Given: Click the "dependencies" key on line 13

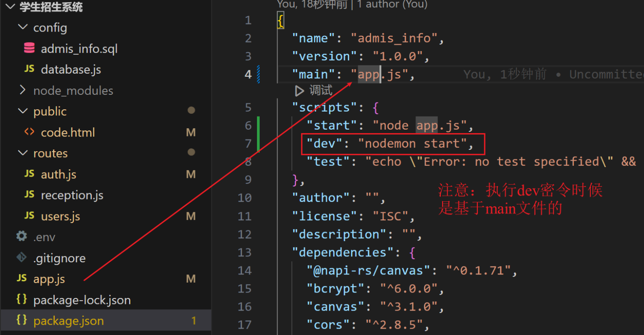Looking at the screenshot, I should (x=343, y=252).
